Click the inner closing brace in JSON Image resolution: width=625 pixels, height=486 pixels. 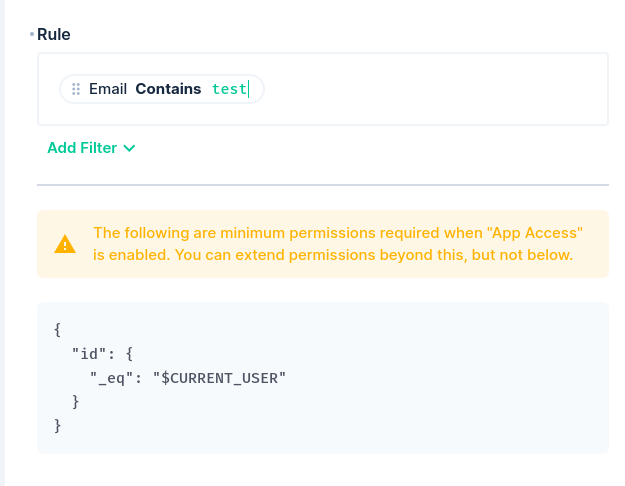click(x=75, y=402)
